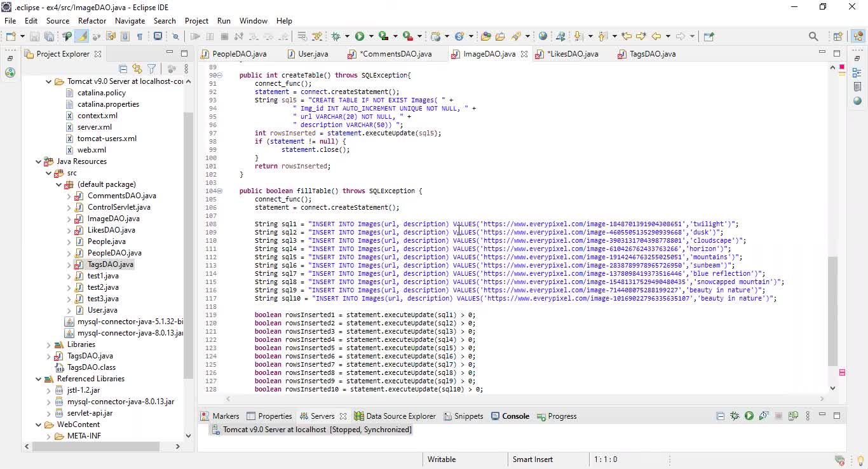
Task: Open the Navigate menu
Action: pos(130,20)
